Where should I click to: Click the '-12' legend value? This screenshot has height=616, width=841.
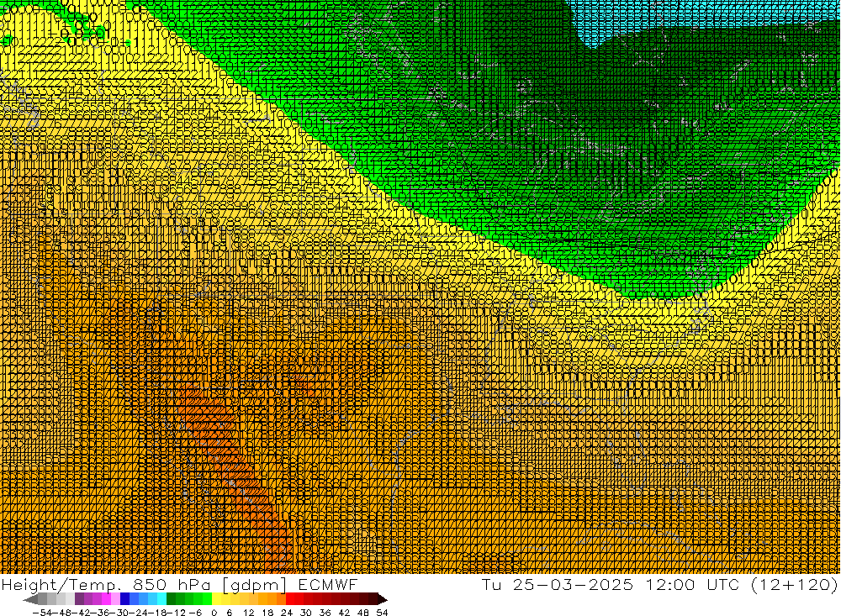[x=177, y=613]
